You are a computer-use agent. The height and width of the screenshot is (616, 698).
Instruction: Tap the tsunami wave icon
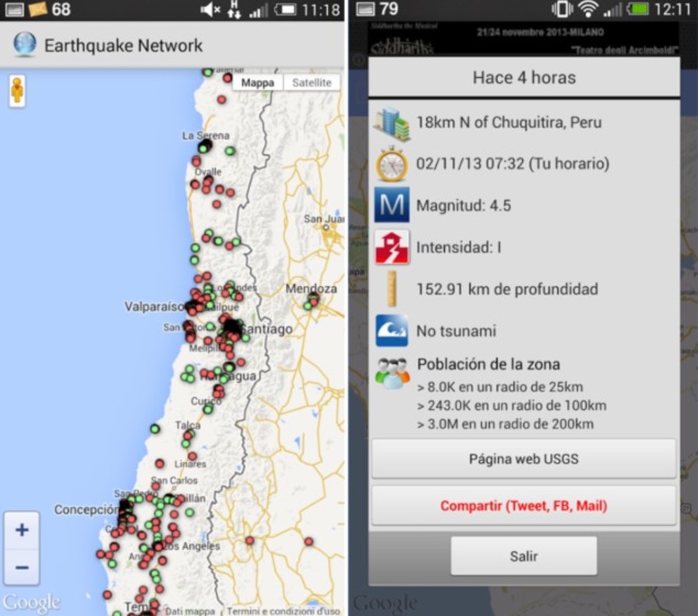click(x=391, y=330)
